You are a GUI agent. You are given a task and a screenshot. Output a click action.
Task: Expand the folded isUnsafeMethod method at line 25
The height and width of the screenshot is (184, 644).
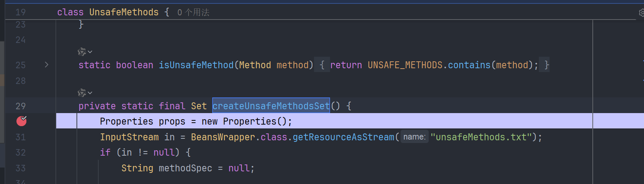tap(47, 65)
